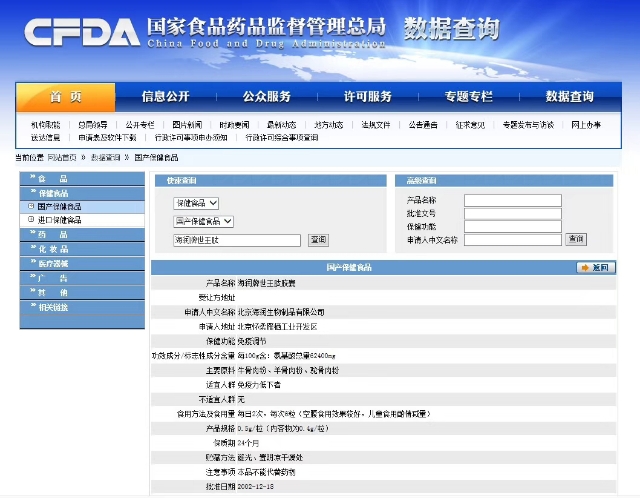The image size is (640, 498).
Task: Click the 免疫调节 value in 保健功能 row
Action: pos(252,341)
